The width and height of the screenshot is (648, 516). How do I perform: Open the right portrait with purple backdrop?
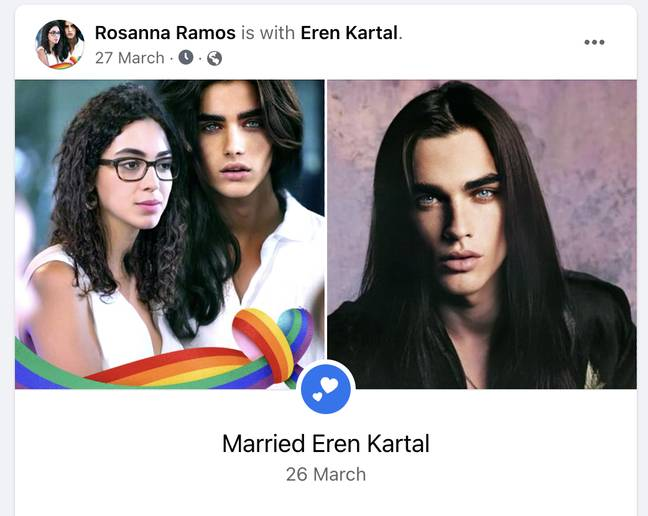point(482,234)
